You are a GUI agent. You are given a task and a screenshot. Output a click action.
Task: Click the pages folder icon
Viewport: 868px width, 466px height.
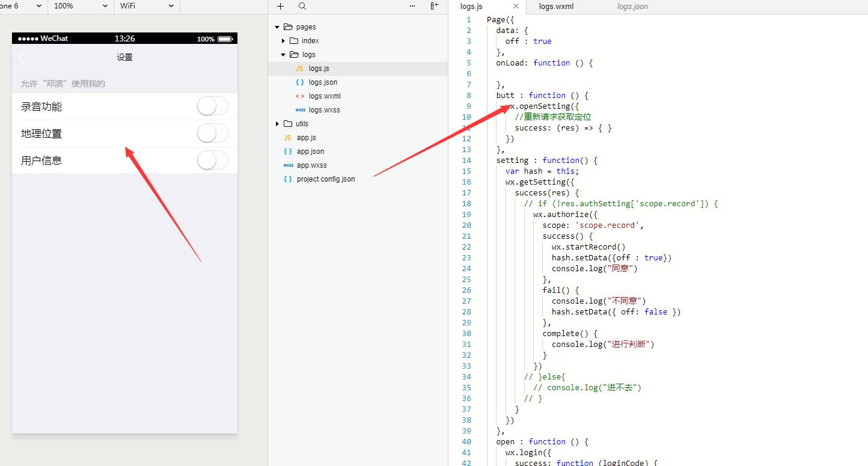(x=288, y=27)
